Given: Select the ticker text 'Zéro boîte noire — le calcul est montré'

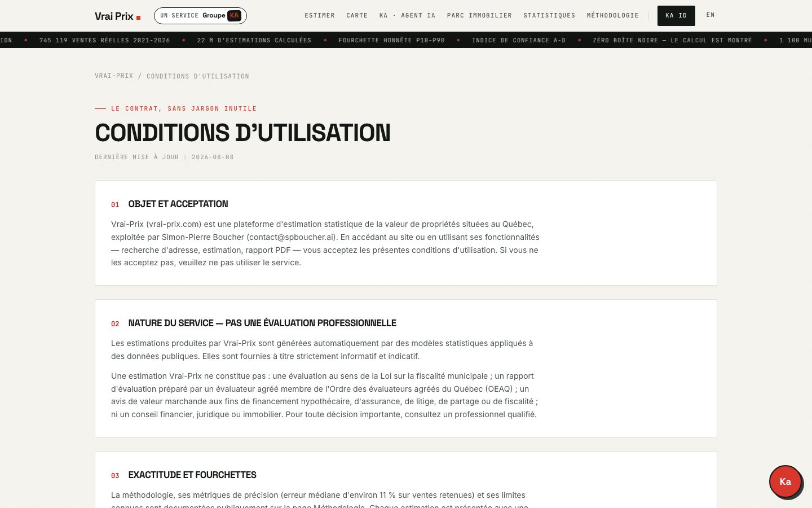Looking at the screenshot, I should click(x=672, y=40).
